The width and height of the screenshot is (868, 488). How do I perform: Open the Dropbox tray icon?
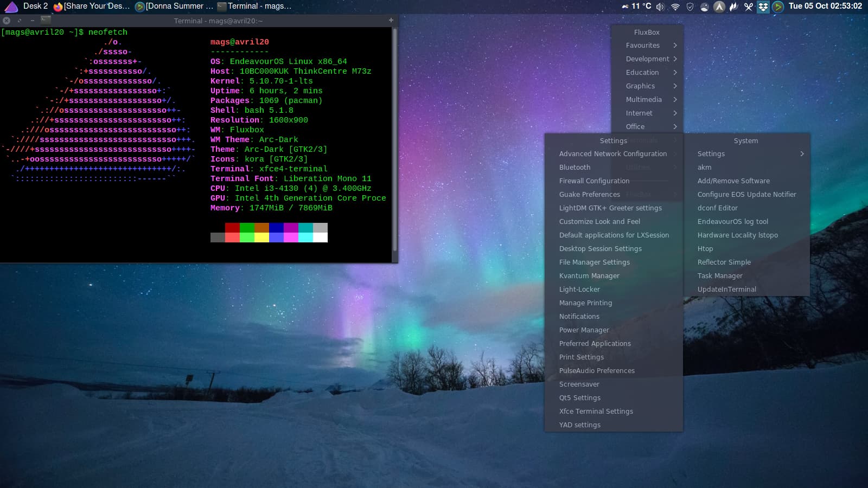(763, 7)
